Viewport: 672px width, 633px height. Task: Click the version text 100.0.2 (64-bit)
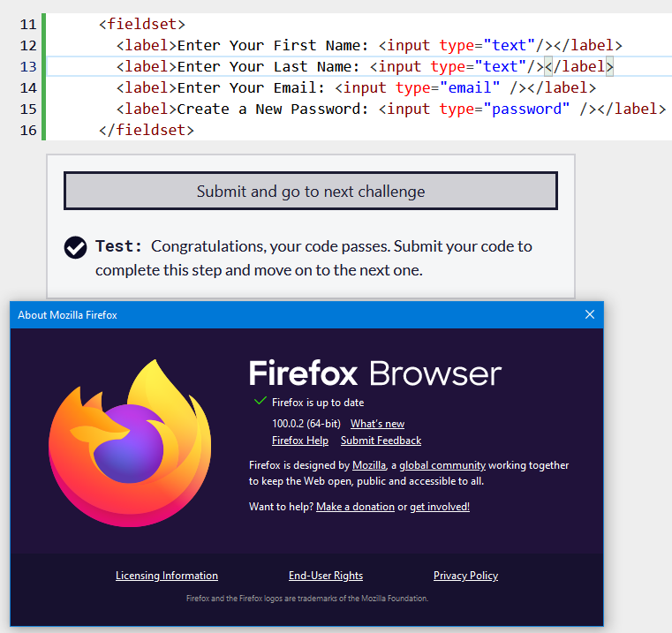click(x=306, y=424)
